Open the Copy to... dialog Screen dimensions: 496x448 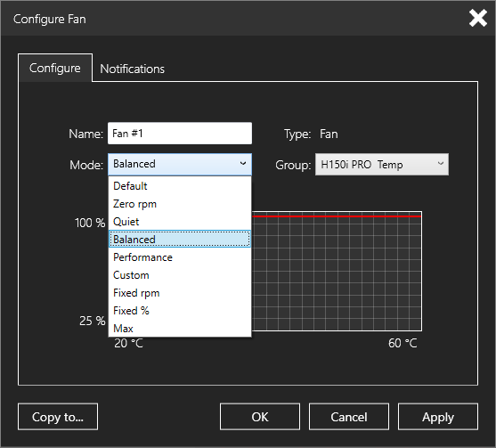point(58,417)
